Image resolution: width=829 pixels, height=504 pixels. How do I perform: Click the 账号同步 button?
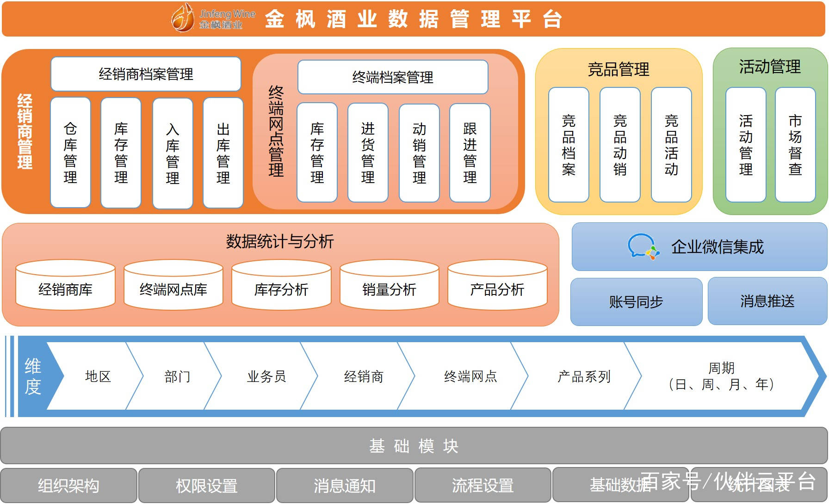636,301
